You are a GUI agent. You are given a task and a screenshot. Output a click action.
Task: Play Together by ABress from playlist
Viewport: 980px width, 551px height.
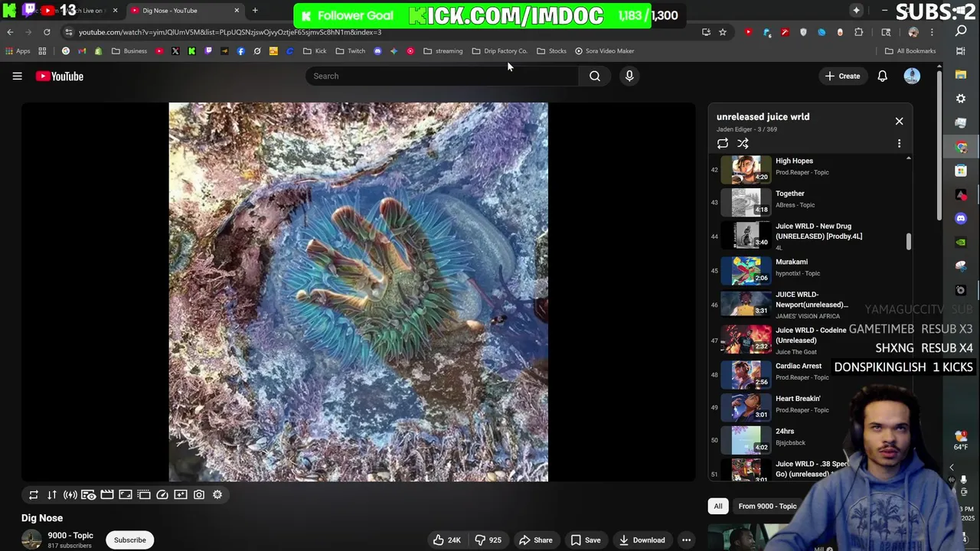coord(812,202)
